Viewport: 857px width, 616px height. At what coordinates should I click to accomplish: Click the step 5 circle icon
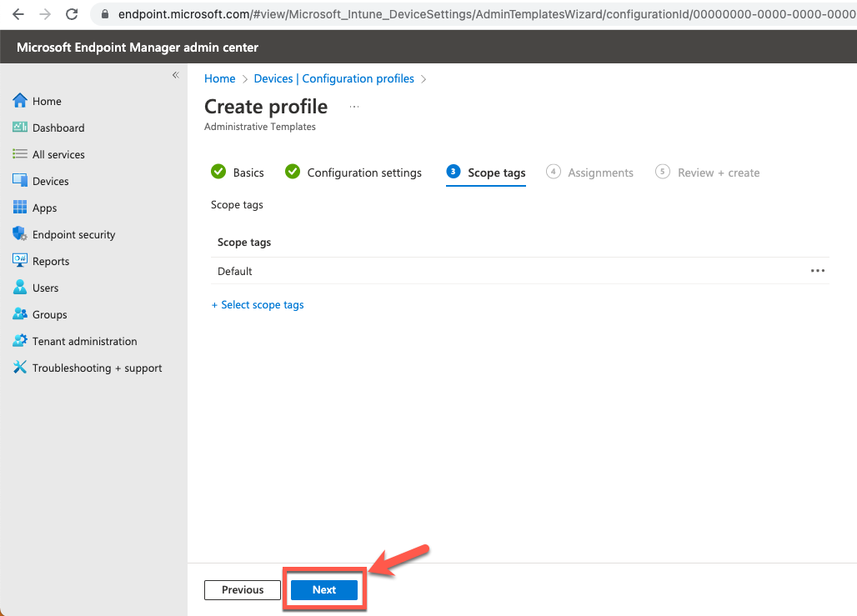click(663, 172)
